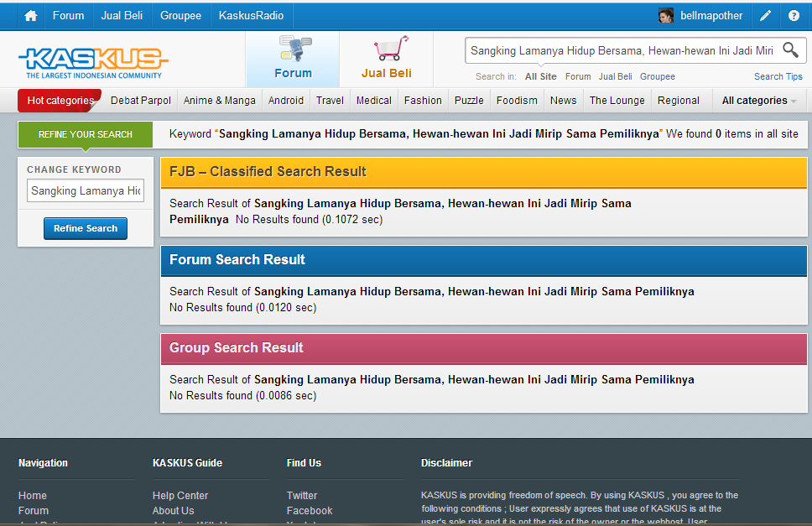Image resolution: width=812 pixels, height=526 pixels.
Task: Click the Refine Your Search green header
Action: point(86,134)
